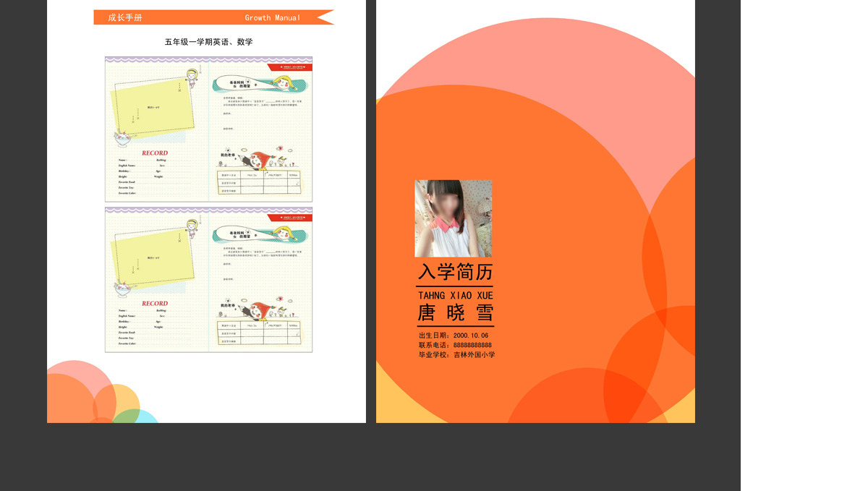Open the upper scanned workbook page image

[x=208, y=129]
